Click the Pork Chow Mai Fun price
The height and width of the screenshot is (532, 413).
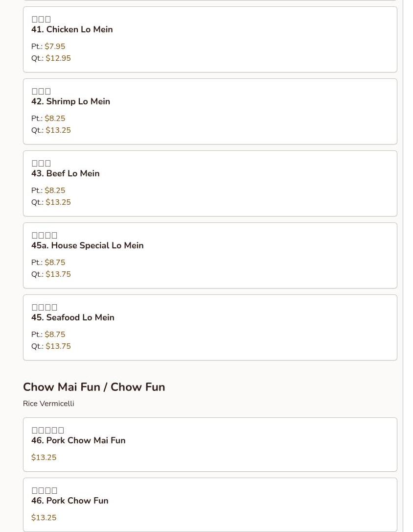44,458
